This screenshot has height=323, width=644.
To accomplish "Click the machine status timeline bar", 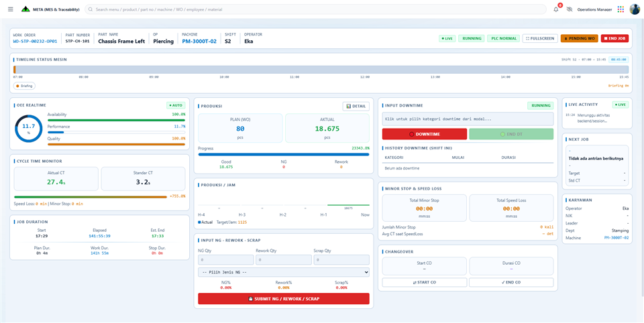I will point(321,70).
